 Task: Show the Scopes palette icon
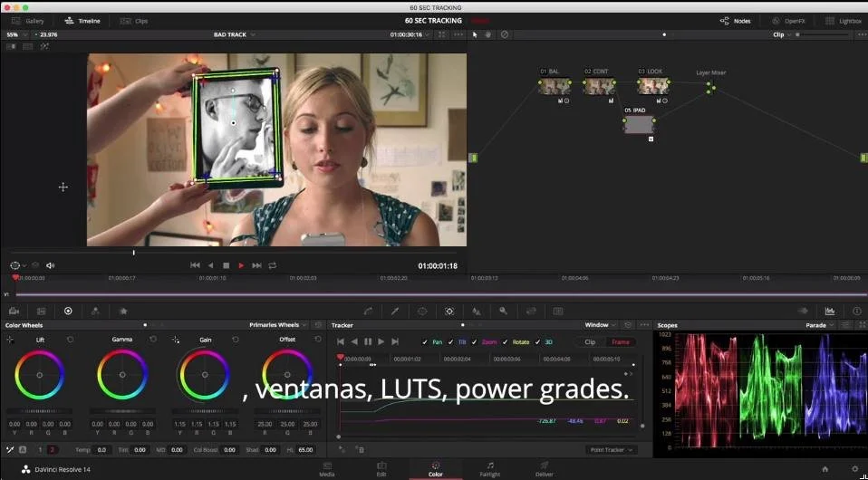pyautogui.click(x=829, y=312)
